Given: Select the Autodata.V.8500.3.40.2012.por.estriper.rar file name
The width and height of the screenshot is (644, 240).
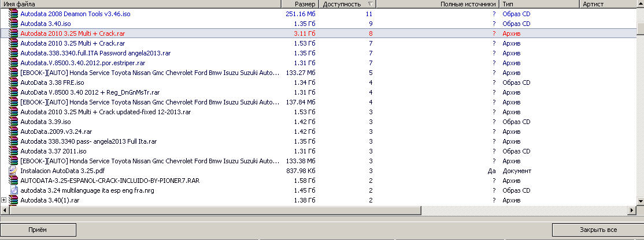Looking at the screenshot, I should (83, 63).
